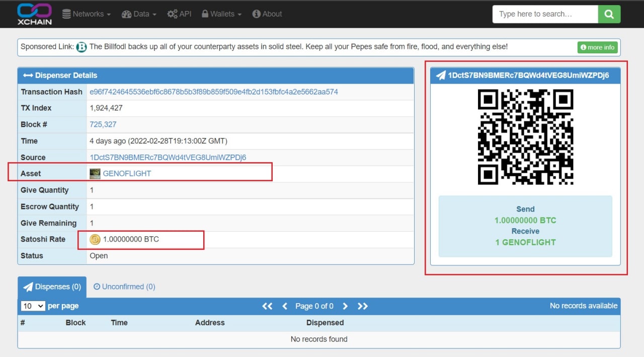Click the TX Index value 1,924,427
This screenshot has width=644, height=357.
click(106, 108)
